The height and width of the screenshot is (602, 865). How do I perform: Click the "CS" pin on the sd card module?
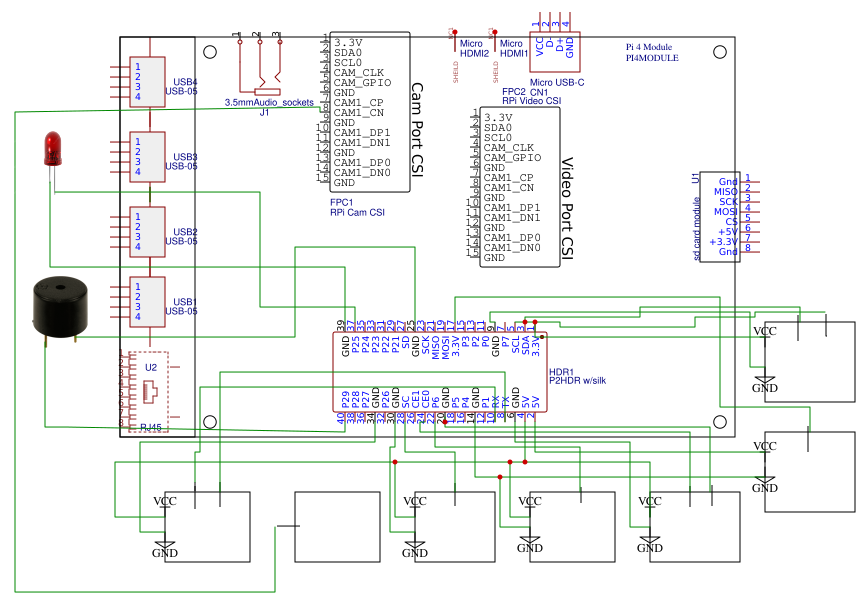(x=731, y=222)
